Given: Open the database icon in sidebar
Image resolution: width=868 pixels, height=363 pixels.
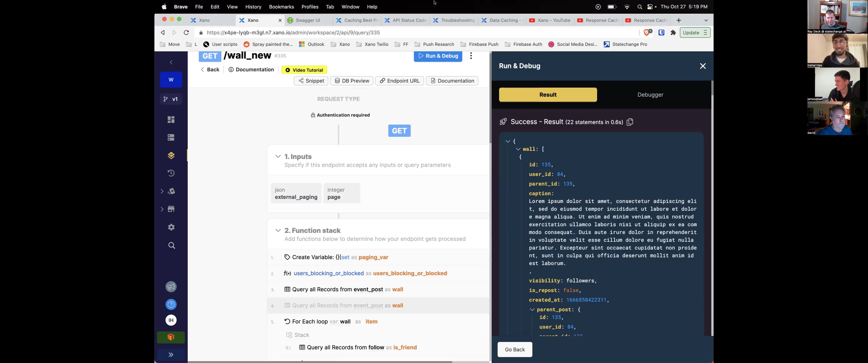Looking at the screenshot, I should (x=171, y=137).
